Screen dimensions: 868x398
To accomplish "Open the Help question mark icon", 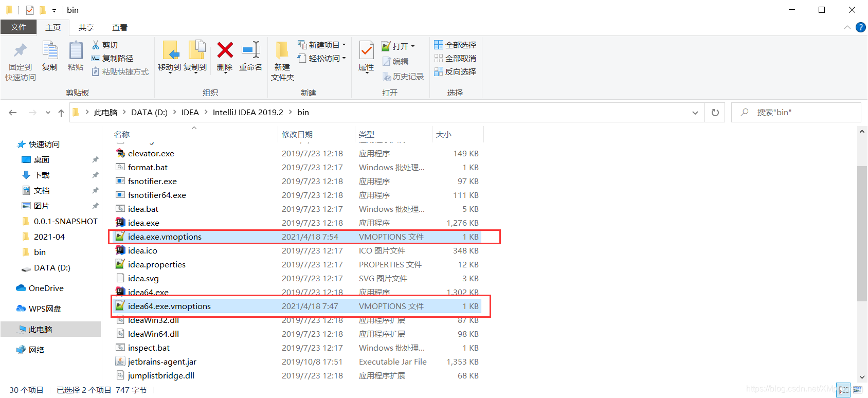I will 860,27.
